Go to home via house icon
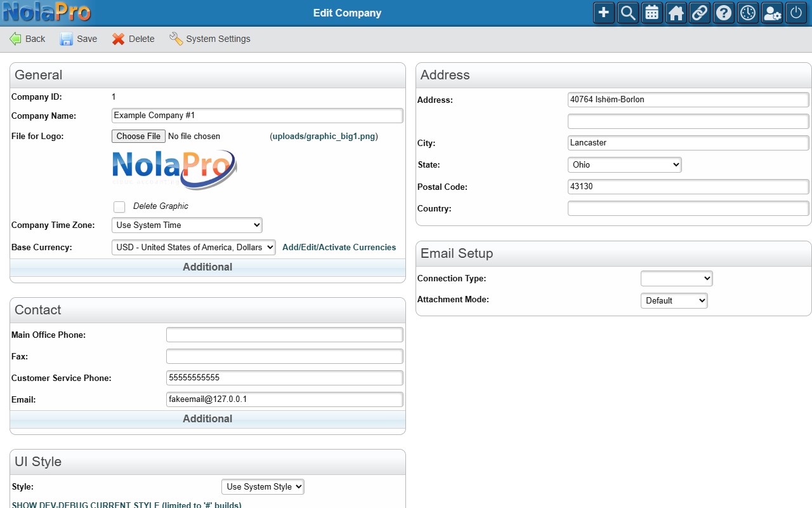Screen dimensions: 812x508 [x=676, y=13]
